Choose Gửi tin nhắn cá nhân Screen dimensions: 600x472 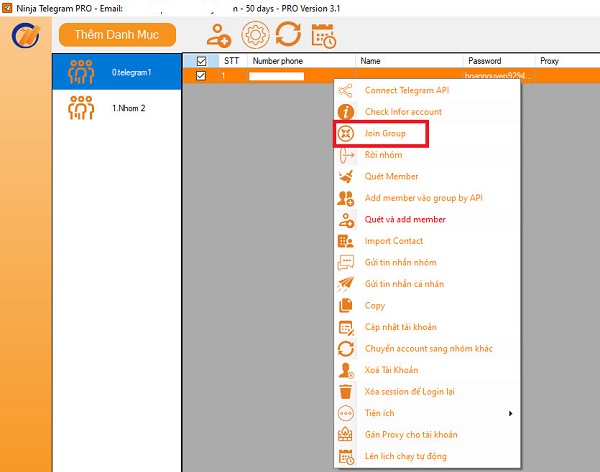[427, 284]
